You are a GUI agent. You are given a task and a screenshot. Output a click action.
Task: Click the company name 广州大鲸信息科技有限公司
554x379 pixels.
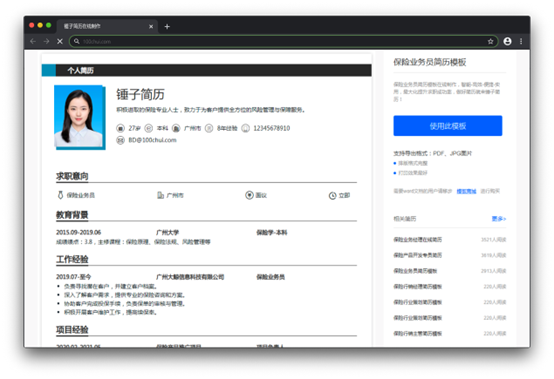click(190, 277)
